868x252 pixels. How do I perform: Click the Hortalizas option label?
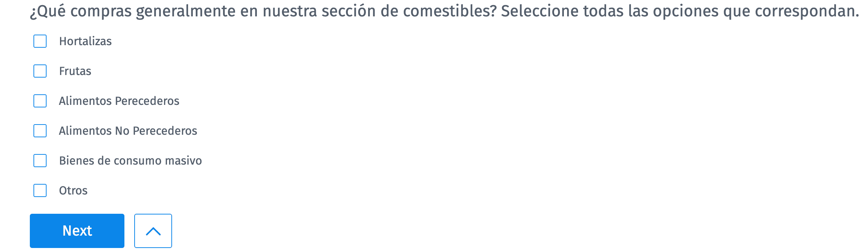click(x=85, y=41)
